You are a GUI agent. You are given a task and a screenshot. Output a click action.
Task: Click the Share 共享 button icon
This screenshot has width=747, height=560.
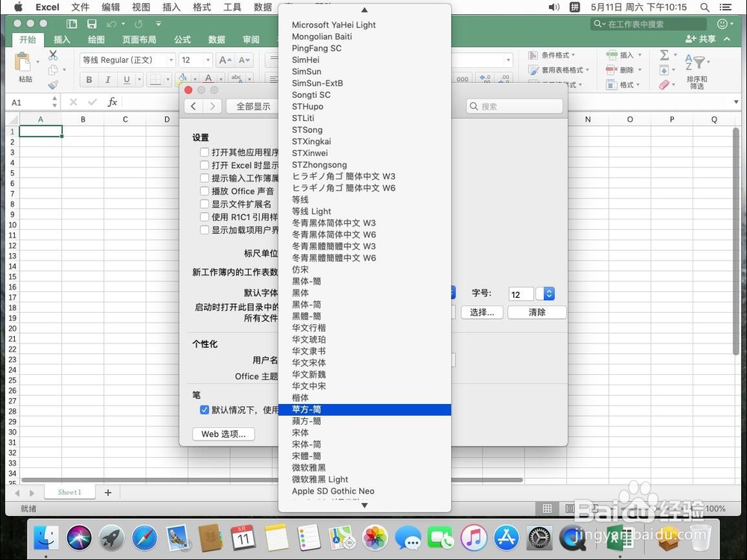701,39
